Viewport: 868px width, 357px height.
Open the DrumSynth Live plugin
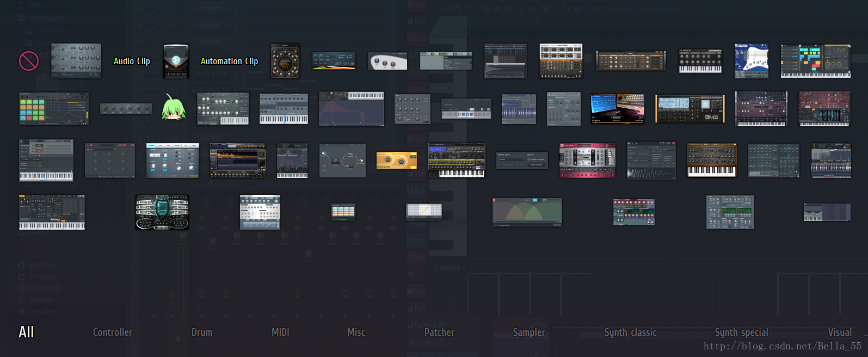[x=223, y=109]
